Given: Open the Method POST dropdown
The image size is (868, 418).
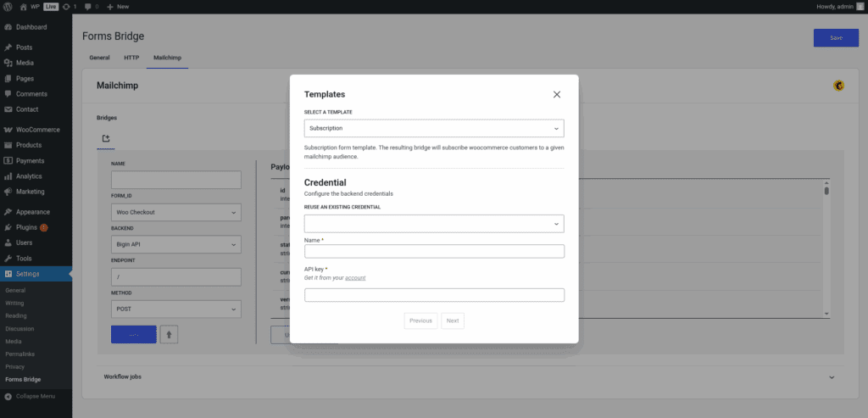Looking at the screenshot, I should point(176,309).
